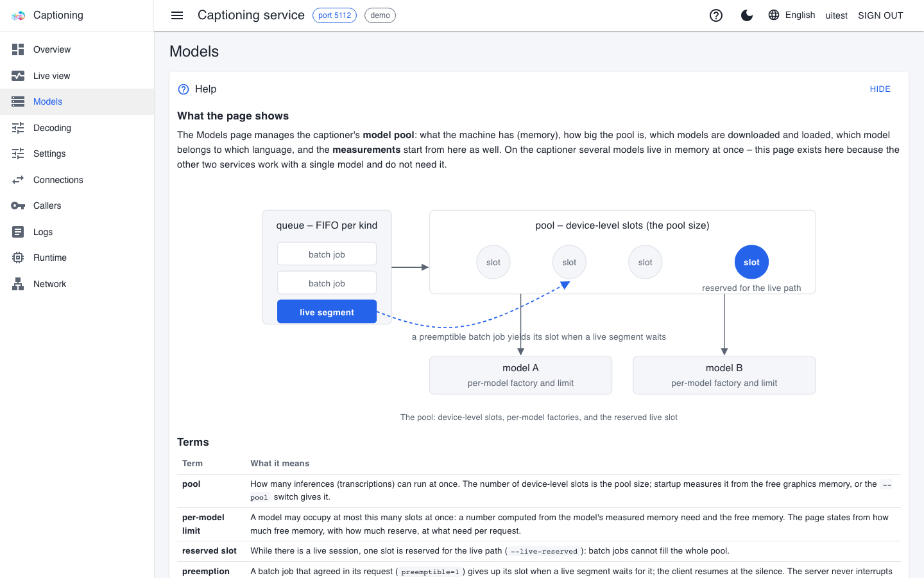This screenshot has width=924, height=578.
Task: Select Network in the sidebar
Action: pyautogui.click(x=77, y=284)
